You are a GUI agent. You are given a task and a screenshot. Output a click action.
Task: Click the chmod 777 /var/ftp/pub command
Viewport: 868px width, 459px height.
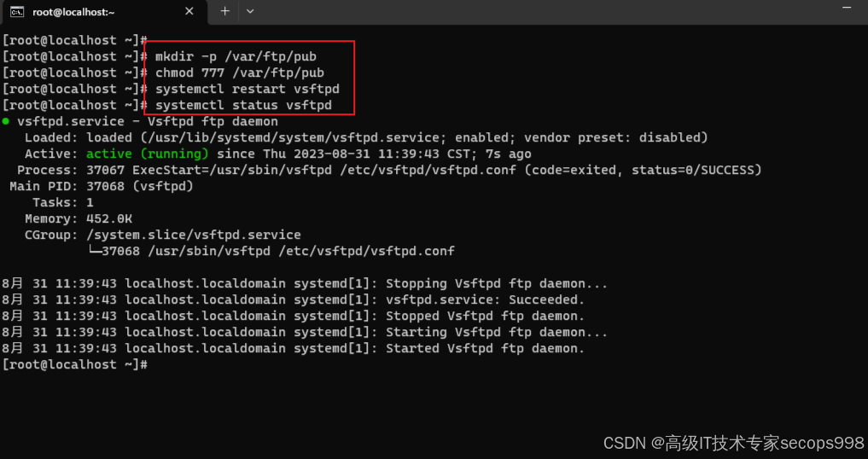240,73
